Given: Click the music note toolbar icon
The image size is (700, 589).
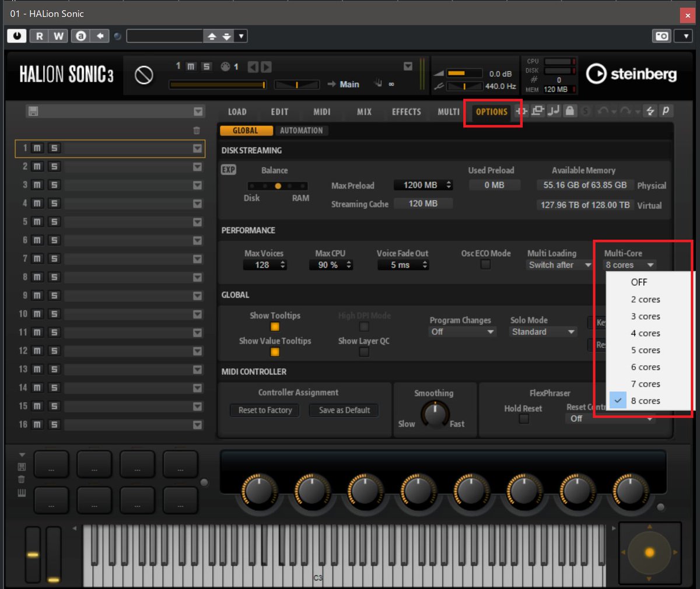Looking at the screenshot, I should pos(554,111).
